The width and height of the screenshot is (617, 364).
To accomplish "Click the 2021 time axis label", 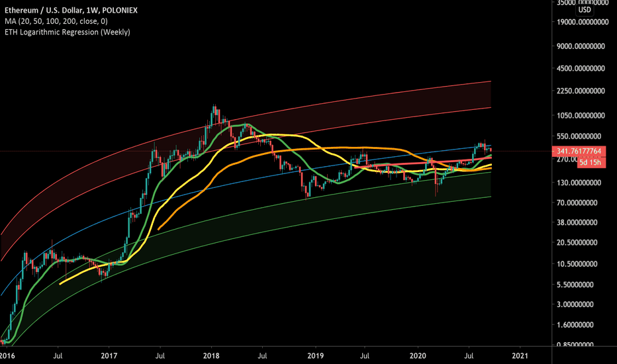I will 520,356.
